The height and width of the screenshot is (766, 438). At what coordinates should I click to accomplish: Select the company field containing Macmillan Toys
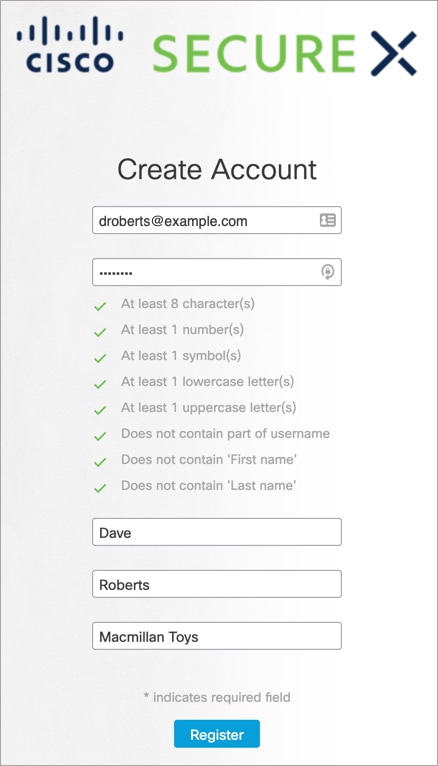coord(217,636)
